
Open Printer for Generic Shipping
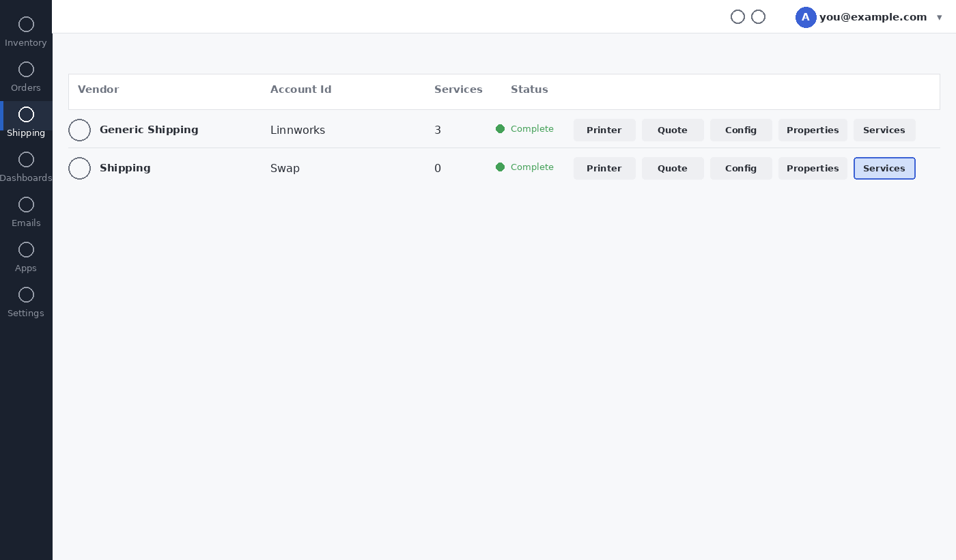(x=604, y=130)
